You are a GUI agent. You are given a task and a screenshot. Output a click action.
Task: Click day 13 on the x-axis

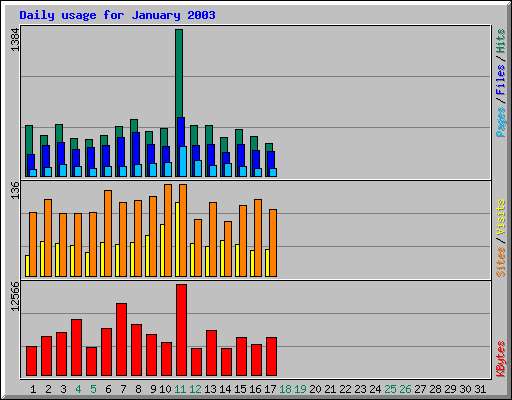point(210,389)
